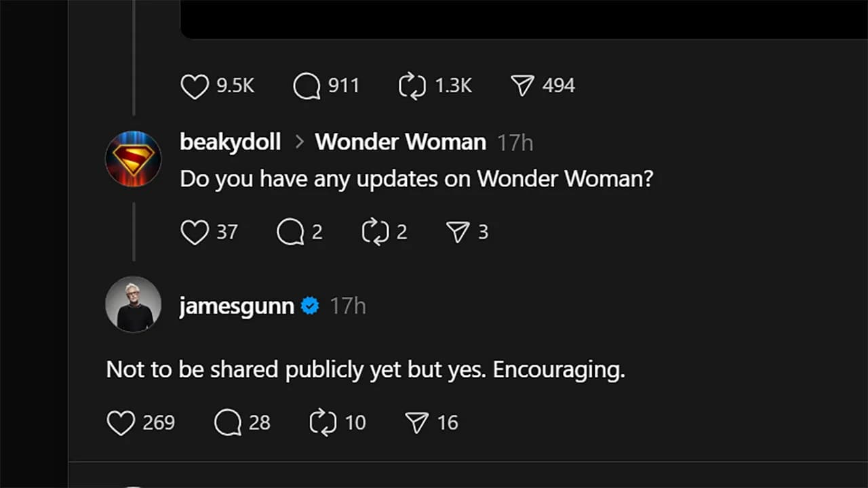Repost the top post with 1.3K reposts
The height and width of the screenshot is (488, 868).
[x=412, y=86]
